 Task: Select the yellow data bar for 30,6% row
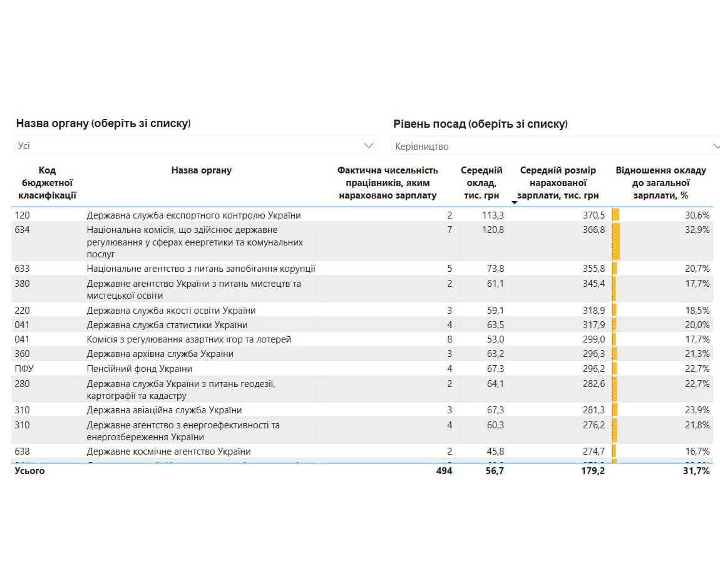(x=615, y=215)
